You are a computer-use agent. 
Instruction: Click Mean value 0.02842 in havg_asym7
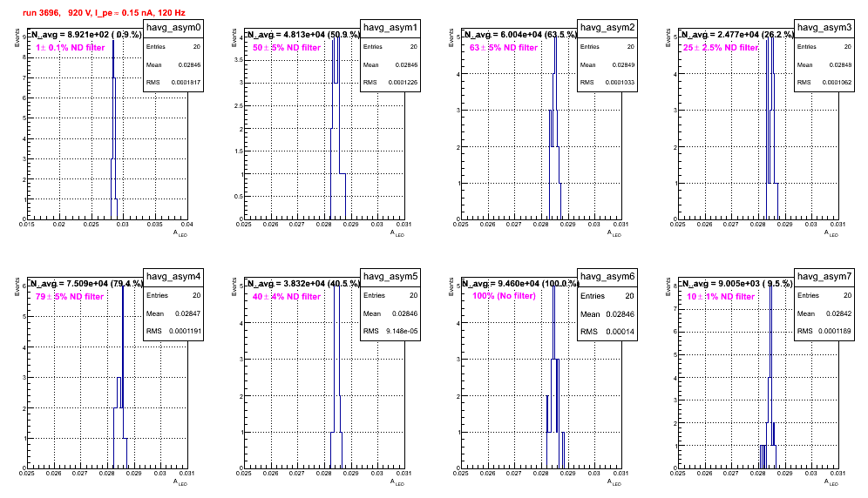click(x=840, y=313)
